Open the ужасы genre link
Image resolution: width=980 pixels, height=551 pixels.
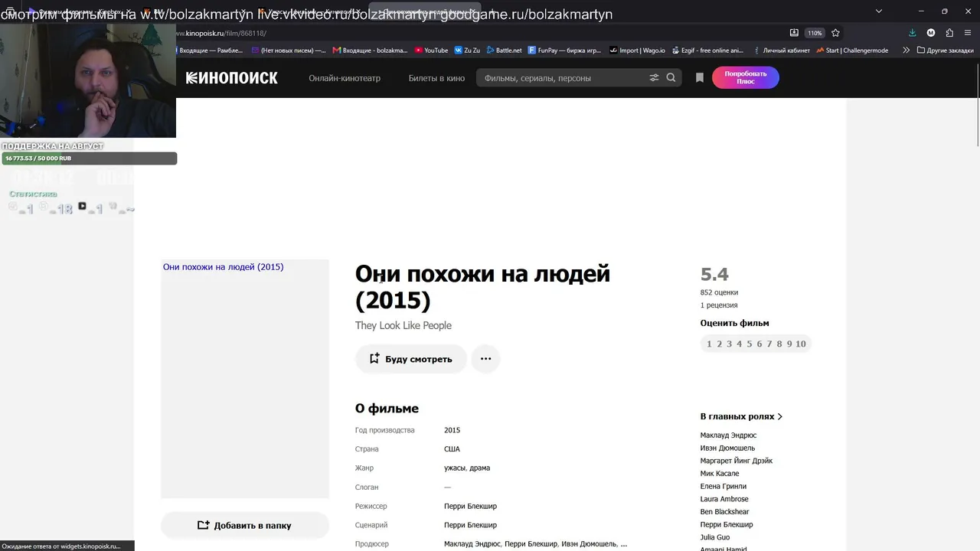455,468
